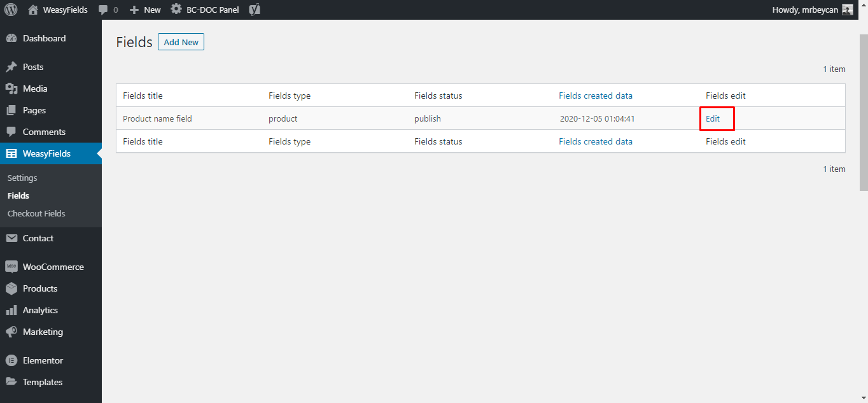Click the WordPress logo icon
Viewport: 868px width, 403px height.
(x=11, y=10)
